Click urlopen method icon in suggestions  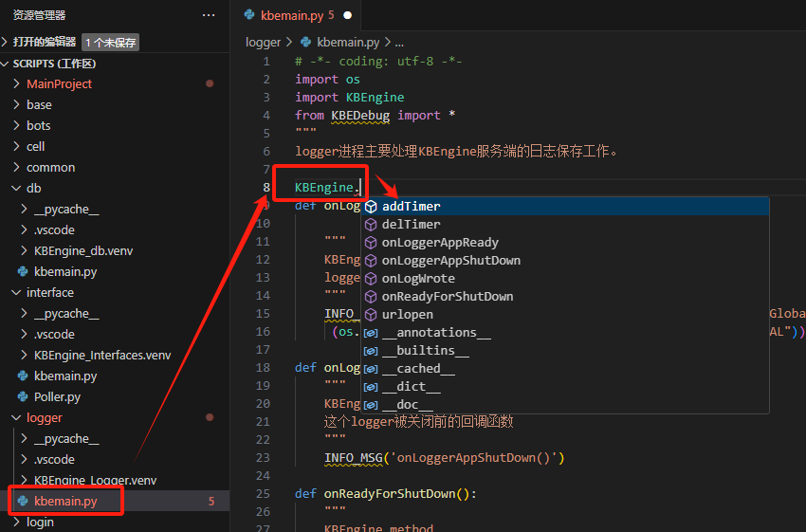(371, 315)
